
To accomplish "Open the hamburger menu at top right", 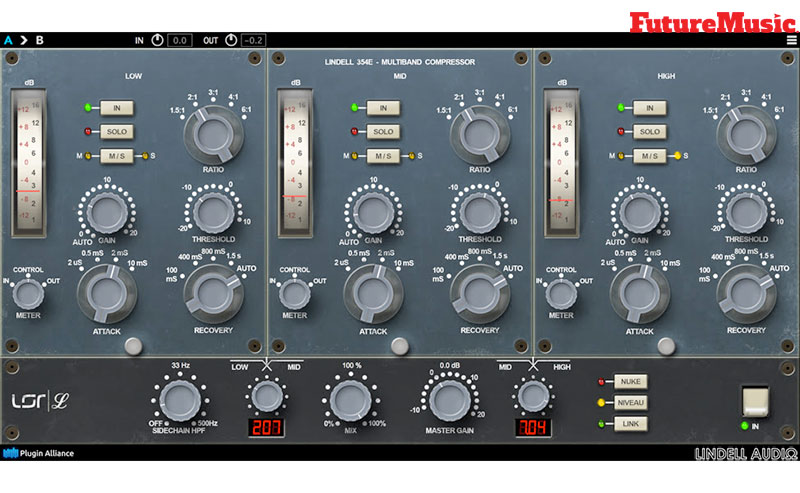I will (791, 40).
